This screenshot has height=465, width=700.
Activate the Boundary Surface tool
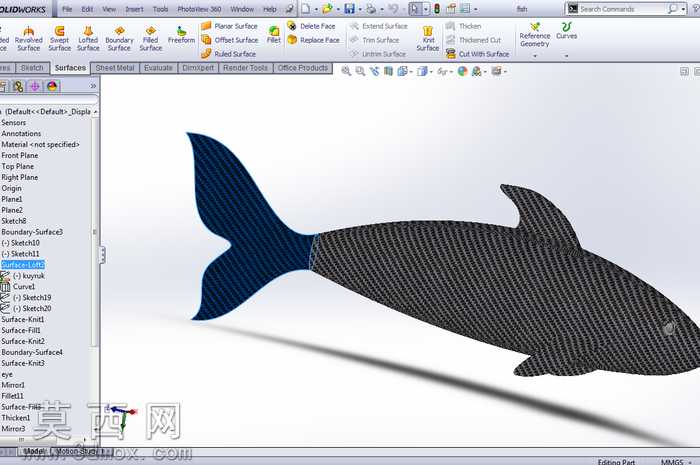[x=119, y=38]
